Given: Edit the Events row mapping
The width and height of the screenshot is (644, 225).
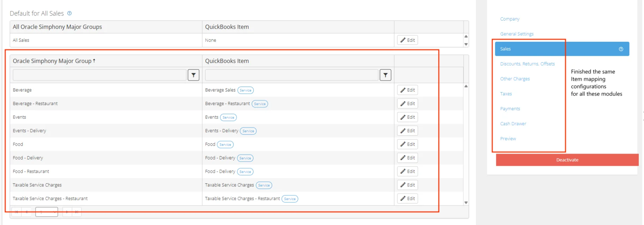Looking at the screenshot, I should (407, 117).
